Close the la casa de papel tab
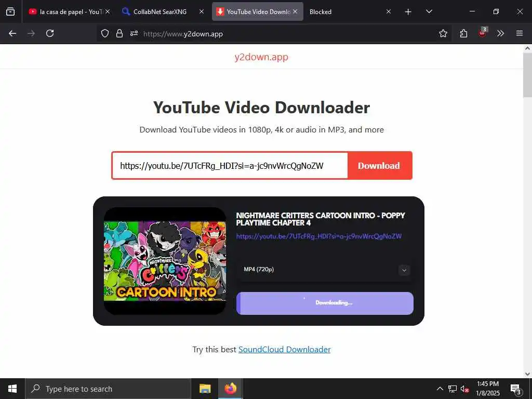This screenshot has width=532, height=399. pyautogui.click(x=108, y=11)
